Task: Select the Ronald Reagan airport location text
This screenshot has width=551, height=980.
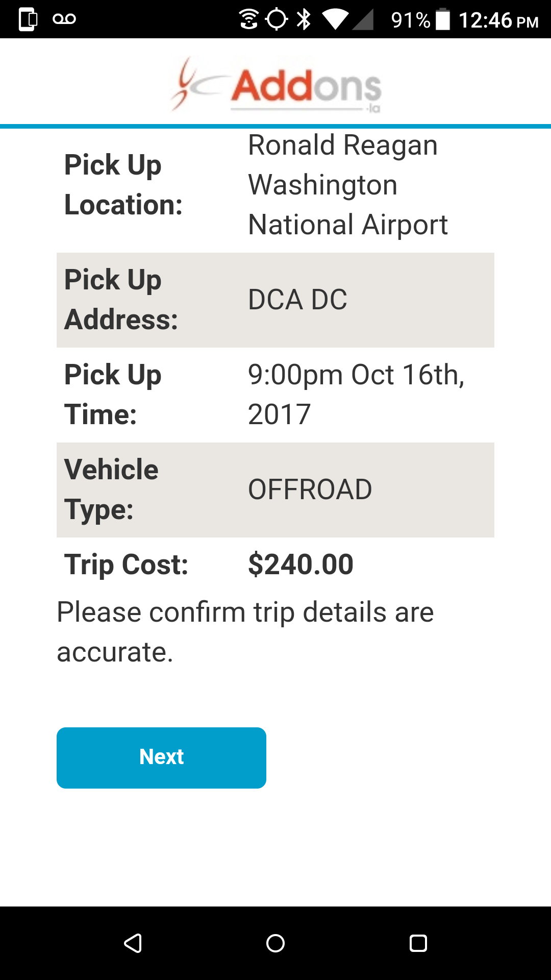Action: pyautogui.click(x=347, y=185)
